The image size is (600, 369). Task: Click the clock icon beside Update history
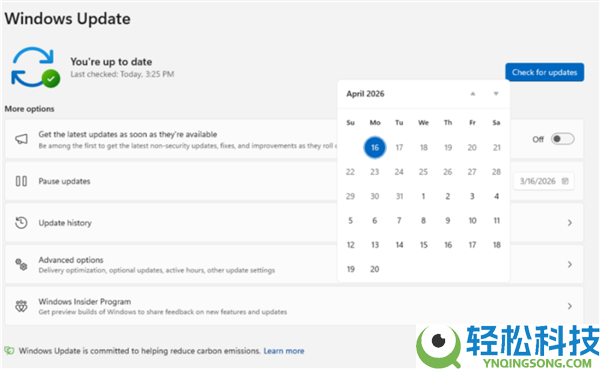21,223
